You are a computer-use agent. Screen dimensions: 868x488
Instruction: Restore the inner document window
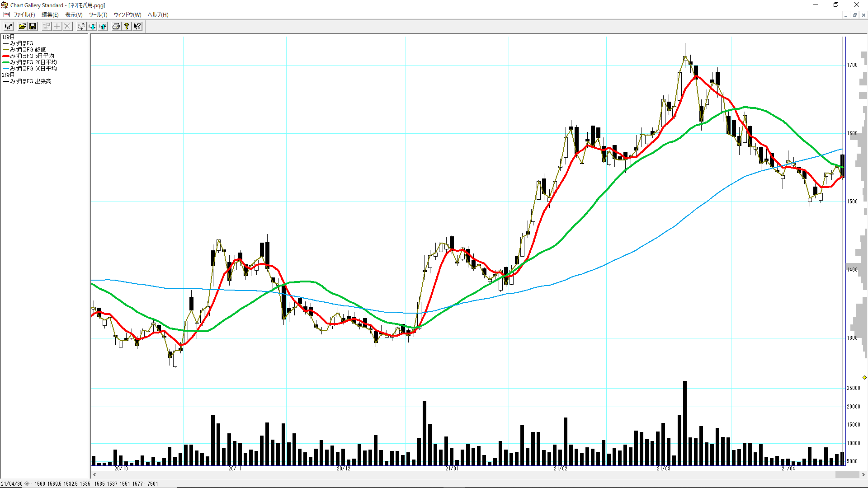tap(854, 15)
